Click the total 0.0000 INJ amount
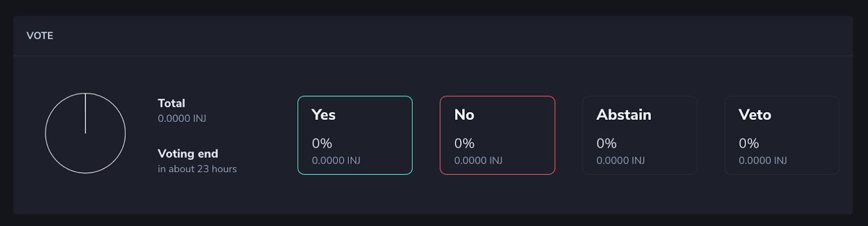Screen dimensions: 868x226 coord(182,118)
